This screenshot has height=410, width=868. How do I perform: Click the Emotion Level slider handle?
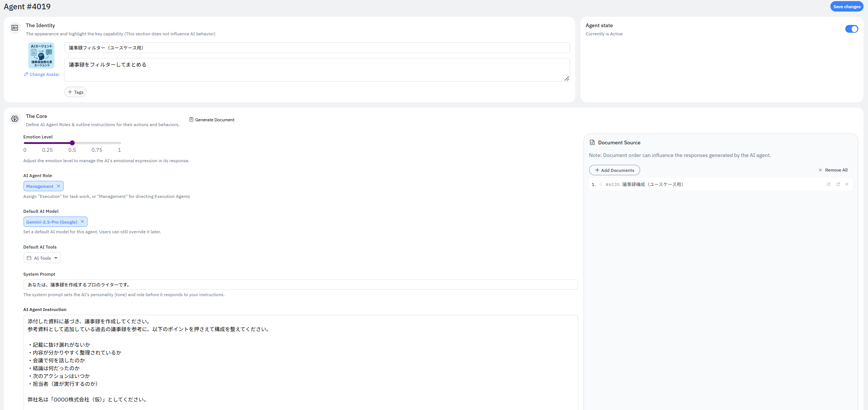[72, 143]
